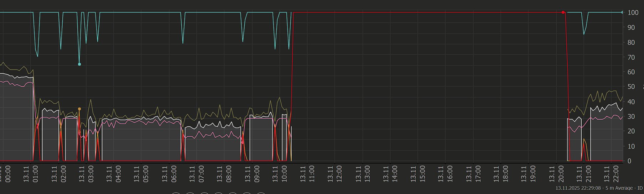Click the y-axis label 10
Screen dimensions: 644x194
[x=631, y=146]
